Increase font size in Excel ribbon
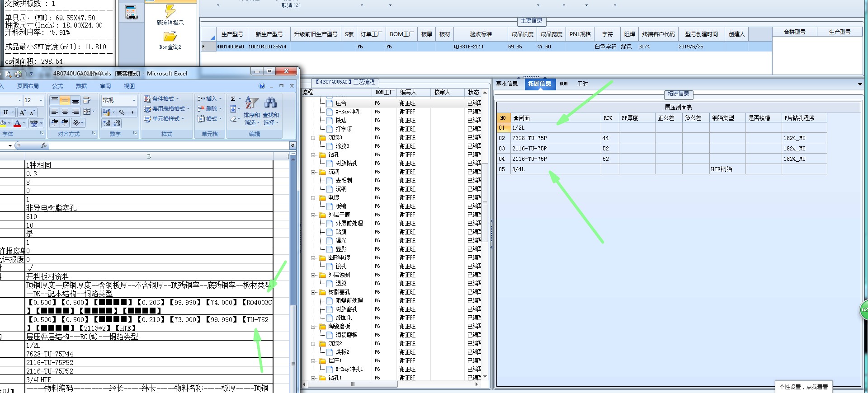Viewport: 868px width, 393px height. 22,112
